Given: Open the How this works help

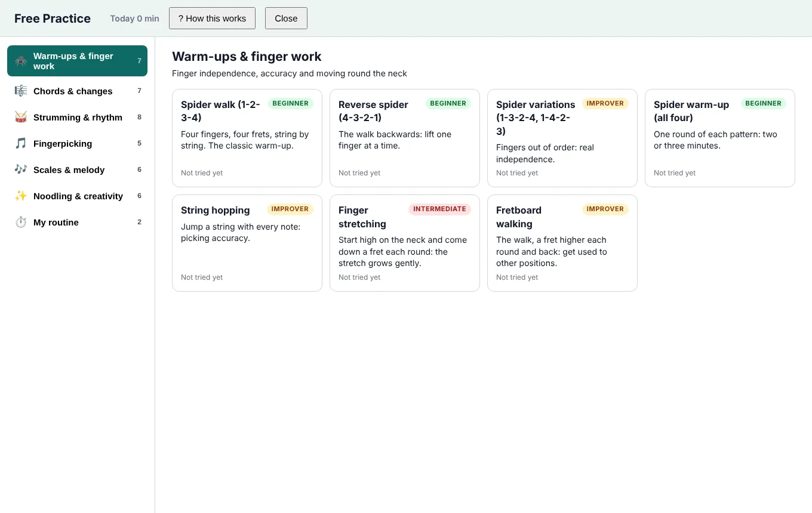Looking at the screenshot, I should pos(212,18).
